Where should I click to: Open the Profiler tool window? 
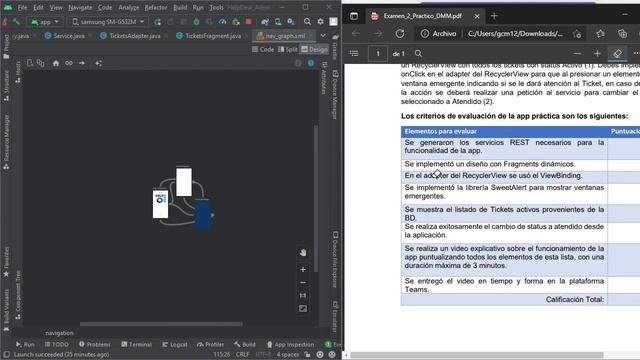point(211,344)
